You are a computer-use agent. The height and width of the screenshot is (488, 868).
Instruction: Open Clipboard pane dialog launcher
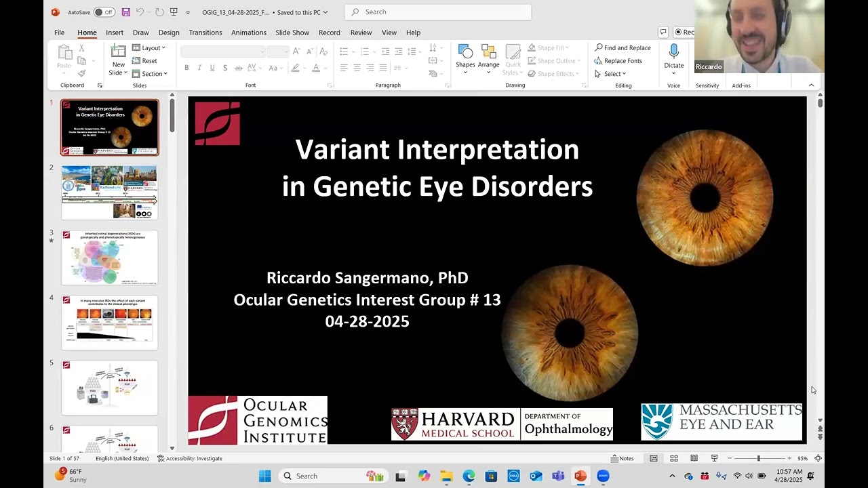click(100, 85)
